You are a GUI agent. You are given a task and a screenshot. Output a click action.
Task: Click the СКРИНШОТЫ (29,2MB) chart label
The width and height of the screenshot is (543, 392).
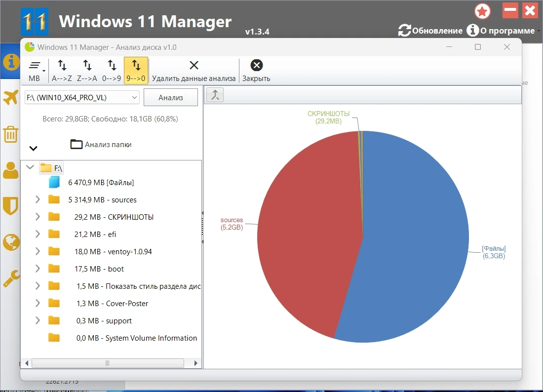click(x=328, y=117)
